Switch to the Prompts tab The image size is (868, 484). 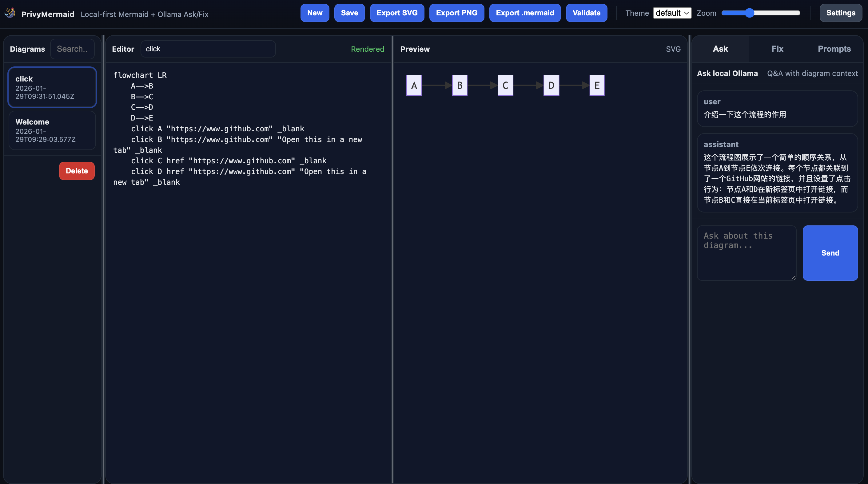(834, 49)
